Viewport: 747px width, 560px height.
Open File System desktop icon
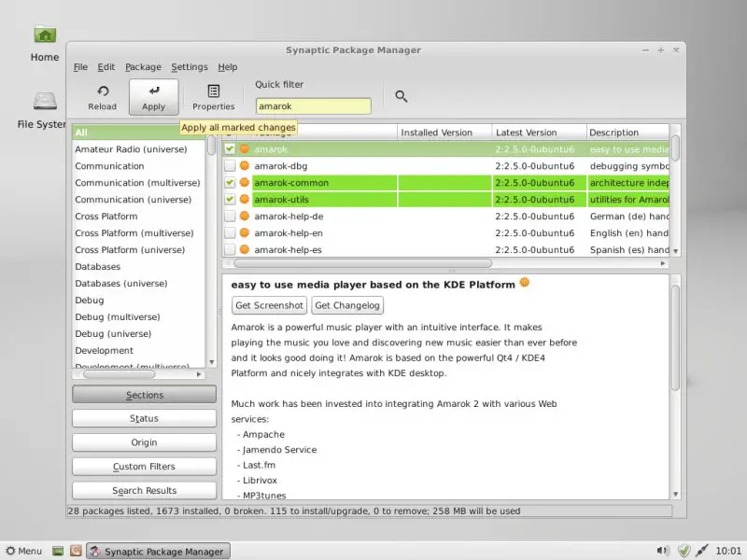[x=44, y=106]
